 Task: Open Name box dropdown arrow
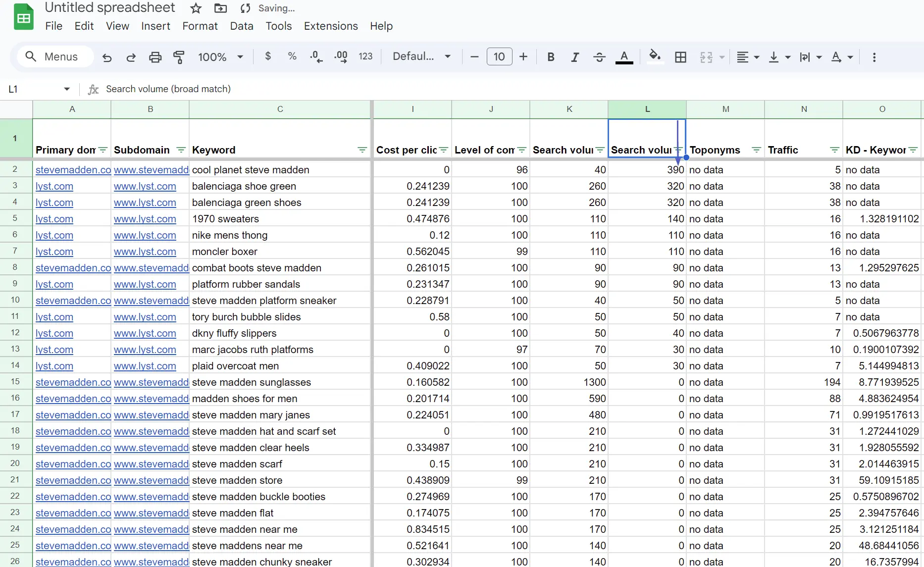[x=67, y=89]
